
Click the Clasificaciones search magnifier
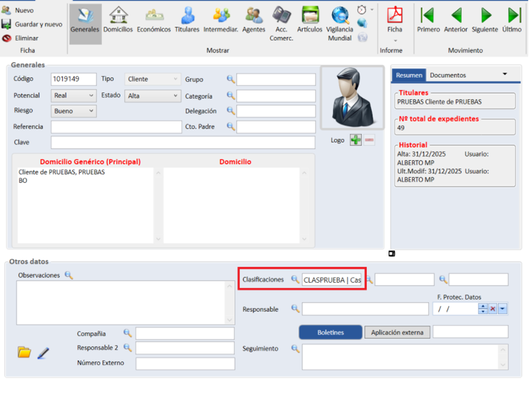click(x=295, y=280)
